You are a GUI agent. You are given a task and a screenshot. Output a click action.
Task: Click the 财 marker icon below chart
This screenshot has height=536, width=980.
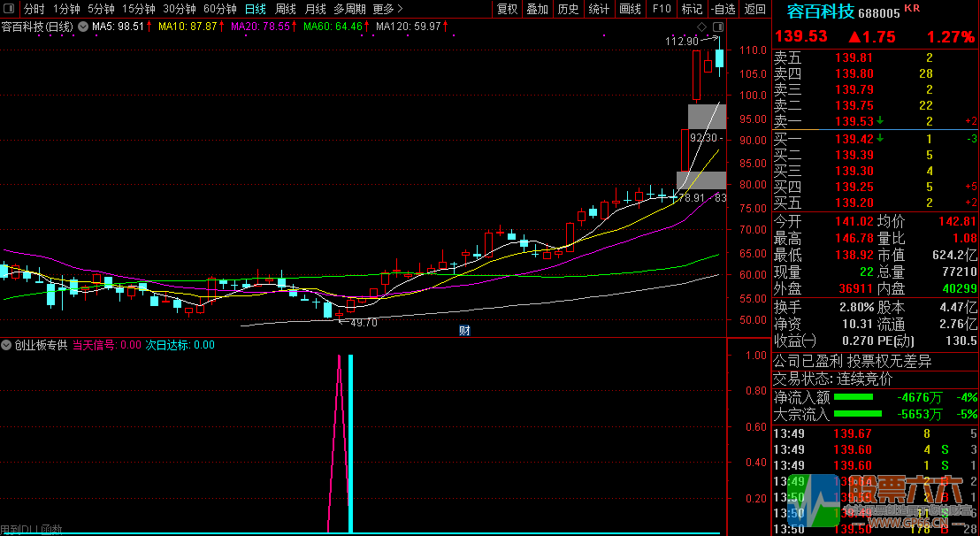[463, 331]
